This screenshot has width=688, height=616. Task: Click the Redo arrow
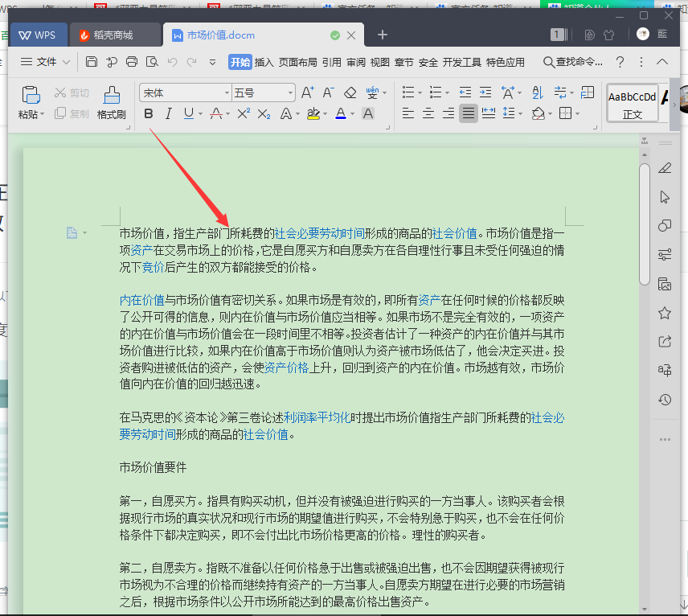192,62
